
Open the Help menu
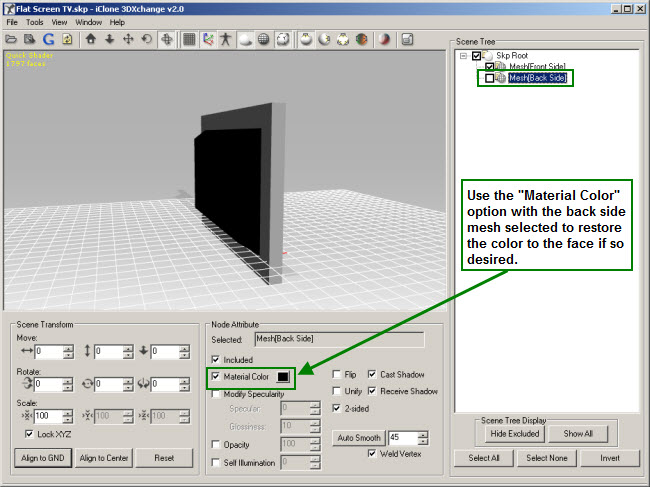pyautogui.click(x=117, y=22)
